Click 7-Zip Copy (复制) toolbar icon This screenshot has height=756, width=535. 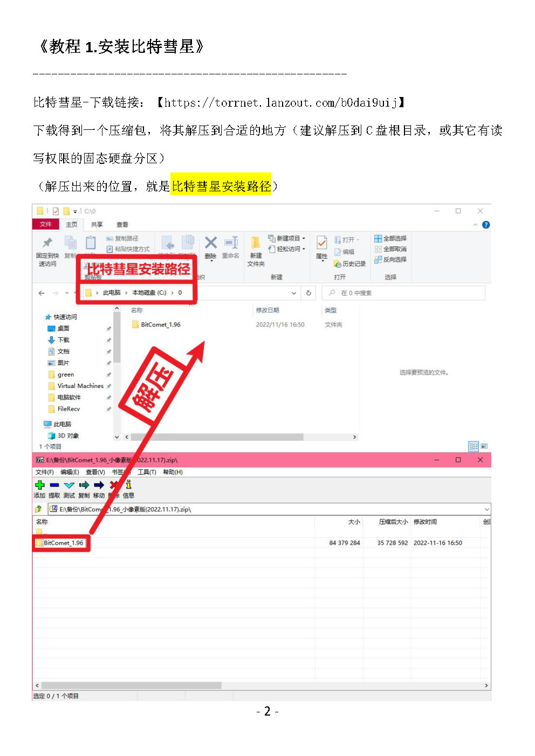pyautogui.click(x=84, y=485)
